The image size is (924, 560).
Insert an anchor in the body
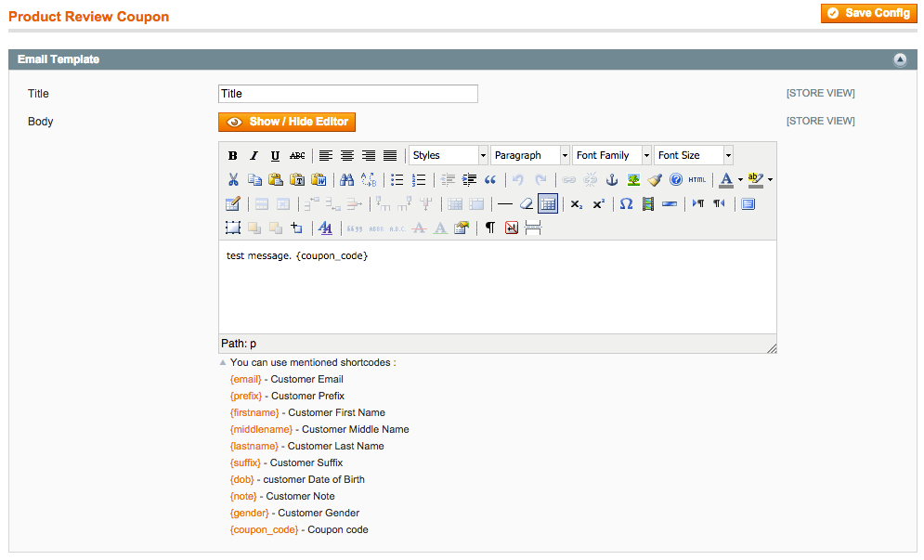[612, 180]
